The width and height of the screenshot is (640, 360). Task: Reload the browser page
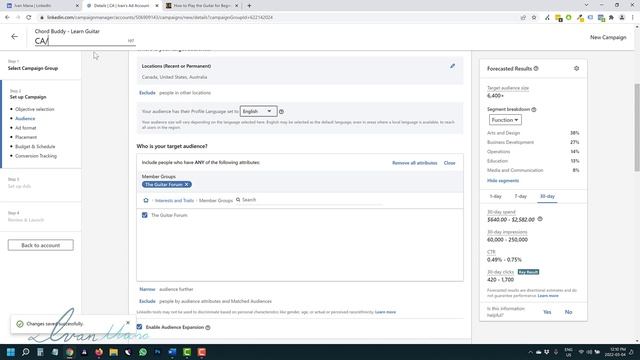[29, 18]
